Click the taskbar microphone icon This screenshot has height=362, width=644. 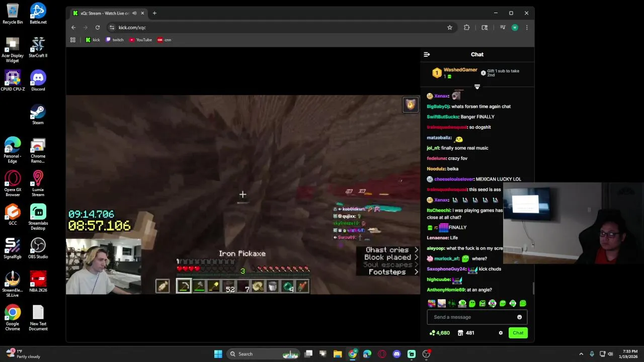(x=592, y=354)
